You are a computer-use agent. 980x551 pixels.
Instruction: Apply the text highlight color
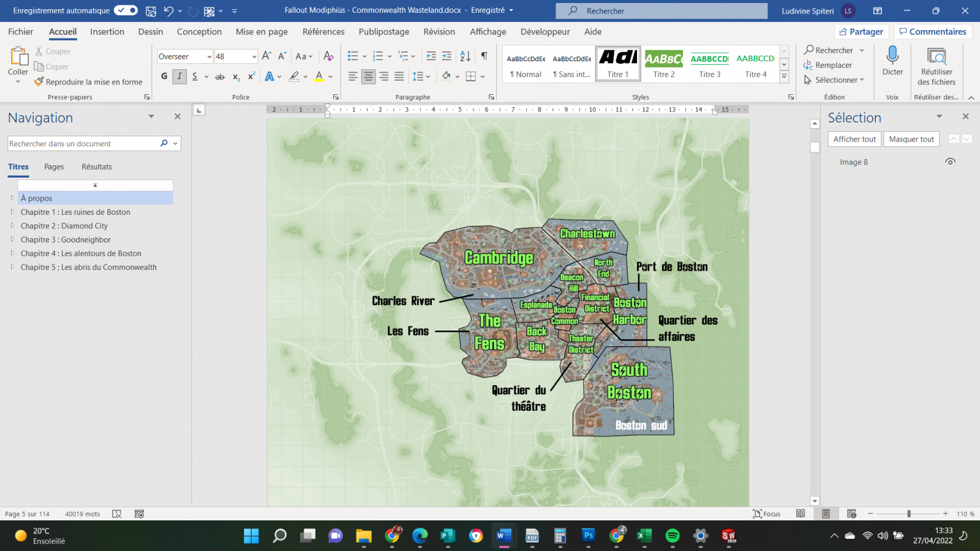click(x=294, y=77)
